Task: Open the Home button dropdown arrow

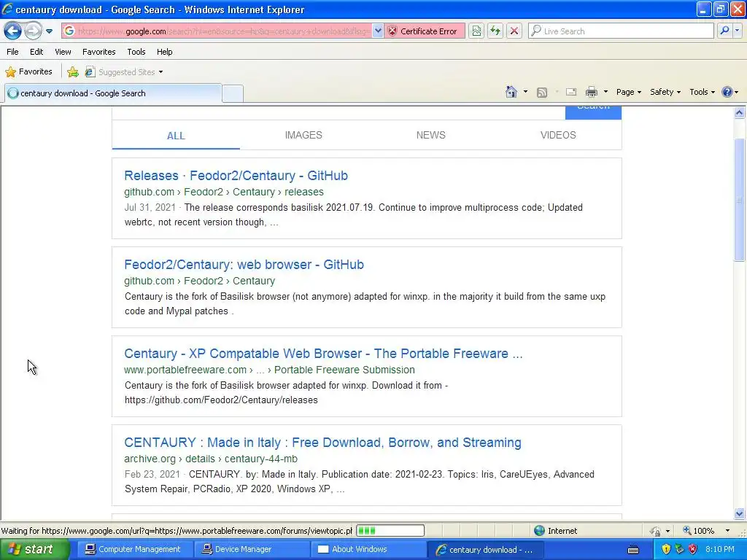Action: coord(525,92)
